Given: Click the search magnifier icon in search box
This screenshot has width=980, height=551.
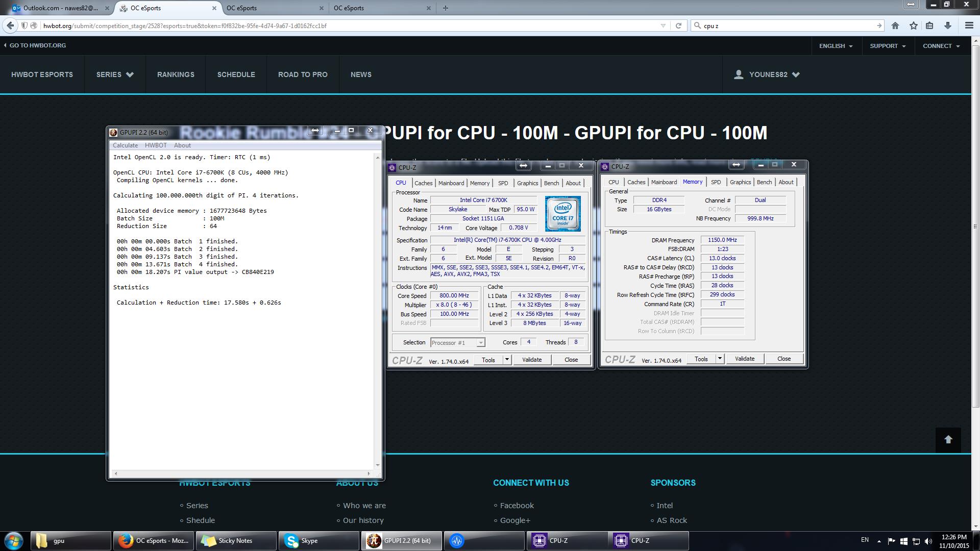Looking at the screenshot, I should click(x=697, y=26).
